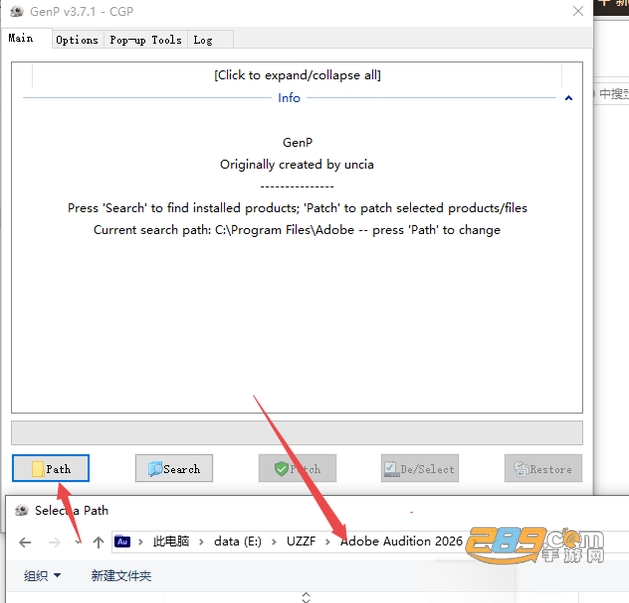The width and height of the screenshot is (629, 603).
Task: Go up one folder level
Action: coord(98,542)
